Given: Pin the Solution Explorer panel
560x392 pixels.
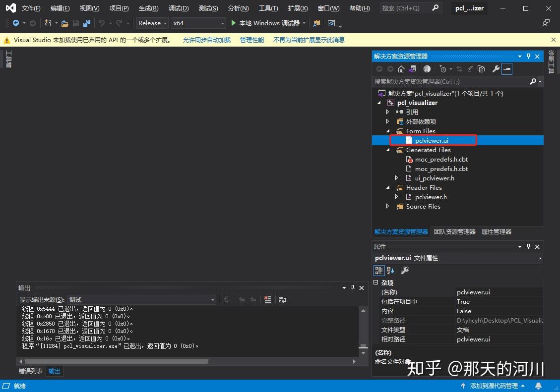Looking at the screenshot, I should pos(528,56).
